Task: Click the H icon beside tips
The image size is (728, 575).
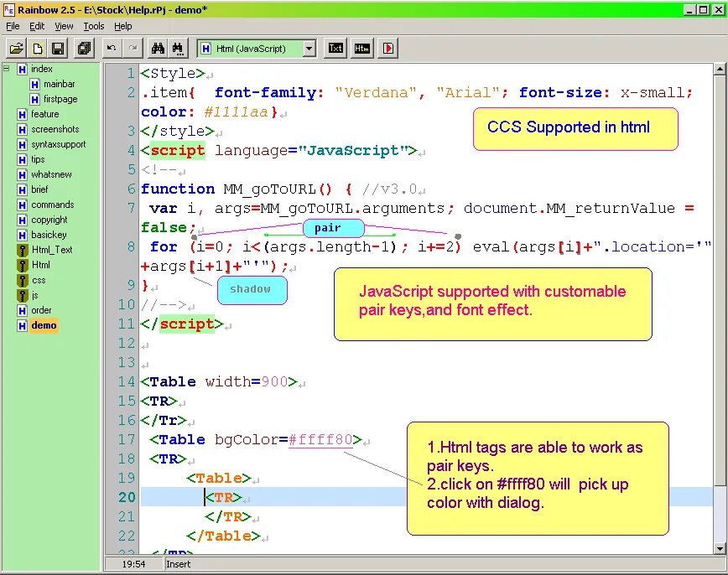Action: coord(22,159)
